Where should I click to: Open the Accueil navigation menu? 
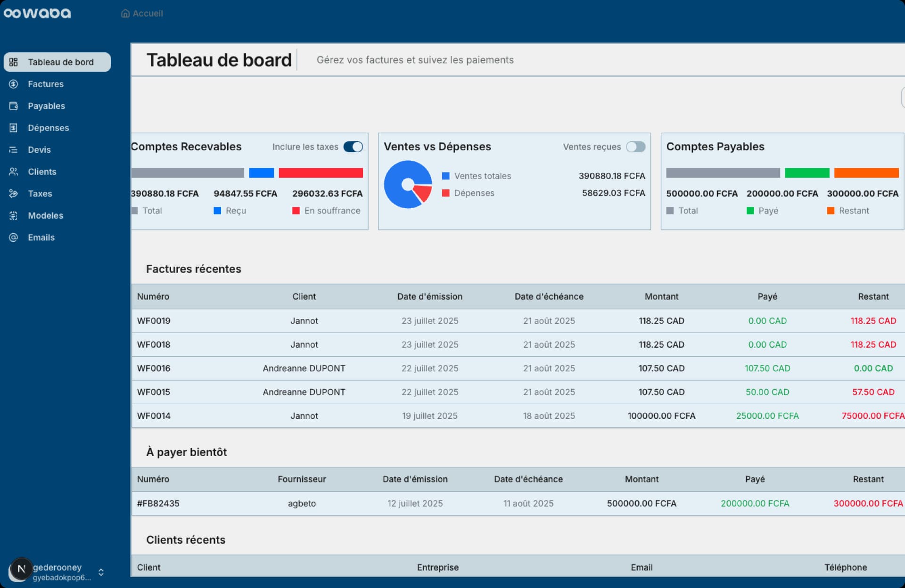pyautogui.click(x=143, y=13)
